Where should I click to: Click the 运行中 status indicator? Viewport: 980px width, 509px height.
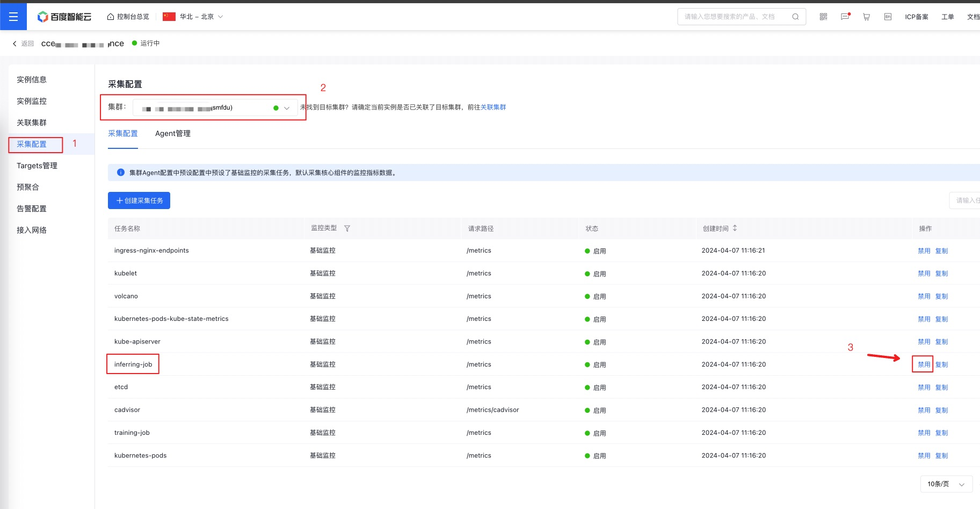pyautogui.click(x=146, y=43)
